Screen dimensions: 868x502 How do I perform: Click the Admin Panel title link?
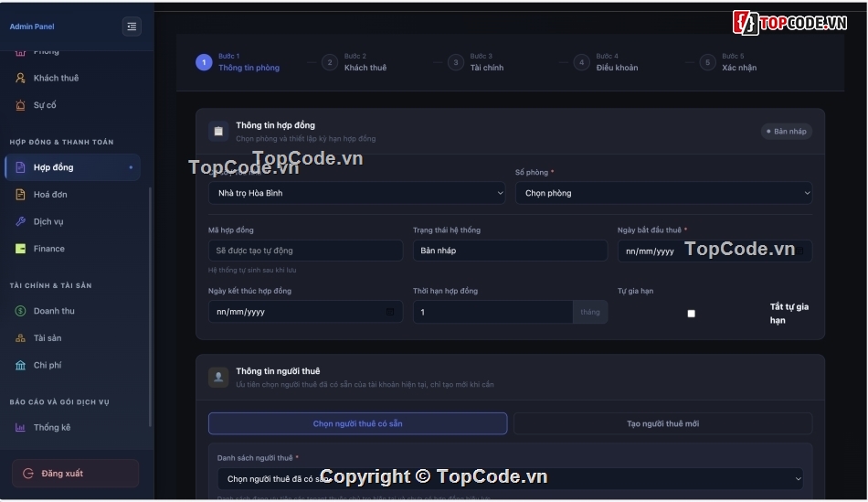[32, 27]
